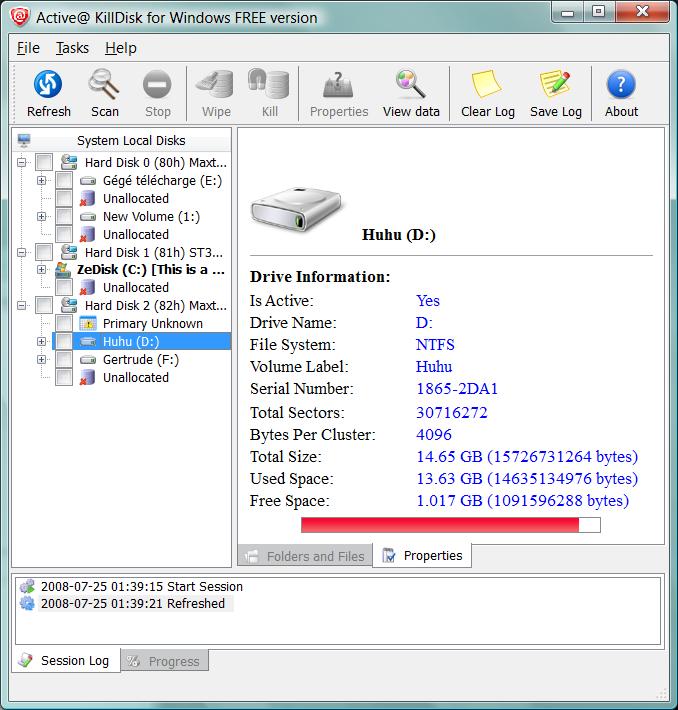The image size is (678, 710).
Task: Open the About dialog
Action: pyautogui.click(x=621, y=84)
